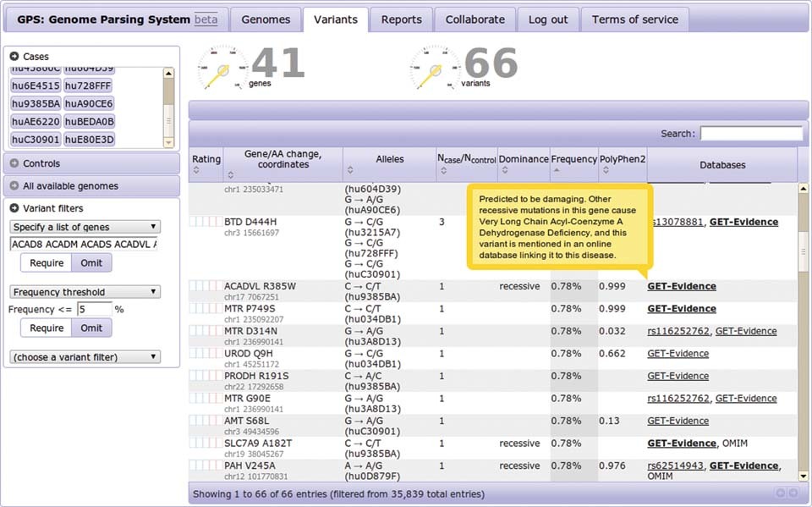Collapse the Variant filters arrow icon
Viewport: 812px width, 507px height.
(x=14, y=208)
